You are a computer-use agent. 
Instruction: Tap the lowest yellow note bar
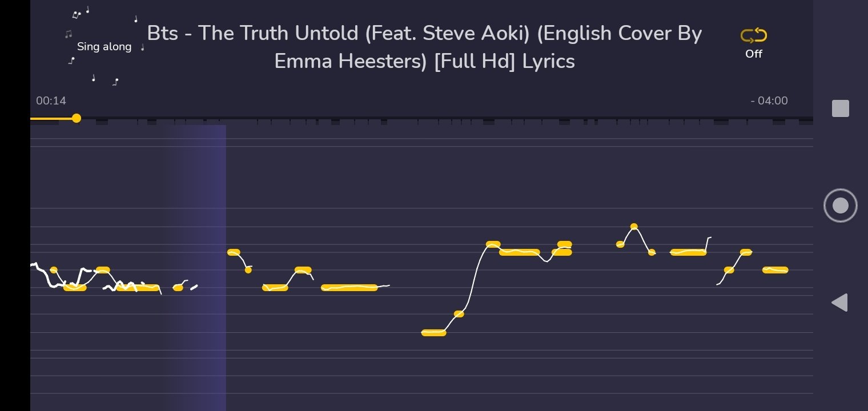coord(433,333)
